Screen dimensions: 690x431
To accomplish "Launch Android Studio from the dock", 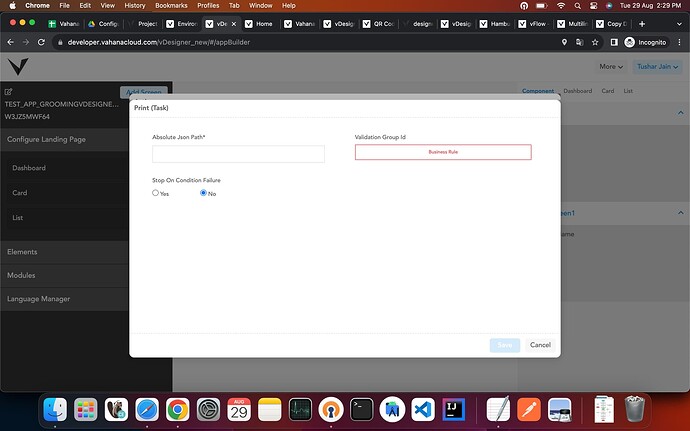I will [x=392, y=410].
